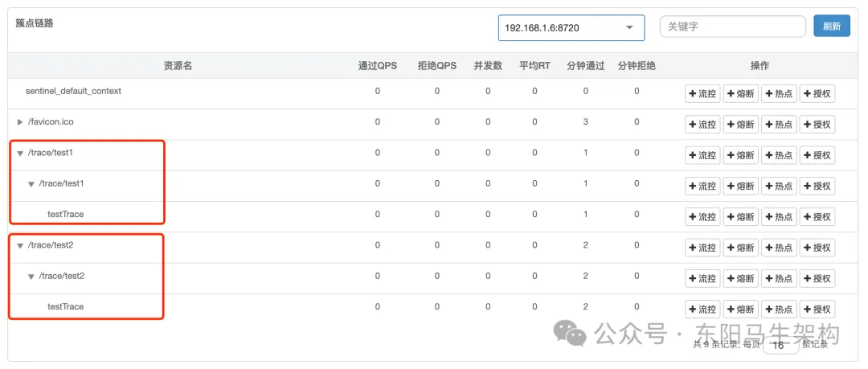Add 熔断 for top-level /trace/test1 row
Image resolution: width=868 pixels, height=369 pixels.
(x=741, y=156)
